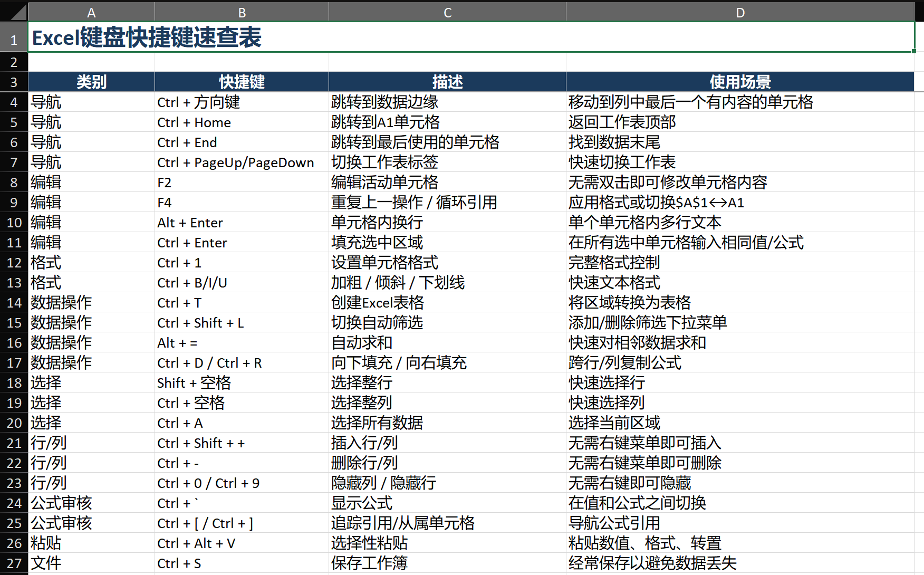Click the 使用场景 header cell
This screenshot has width=924, height=575.
(740, 82)
